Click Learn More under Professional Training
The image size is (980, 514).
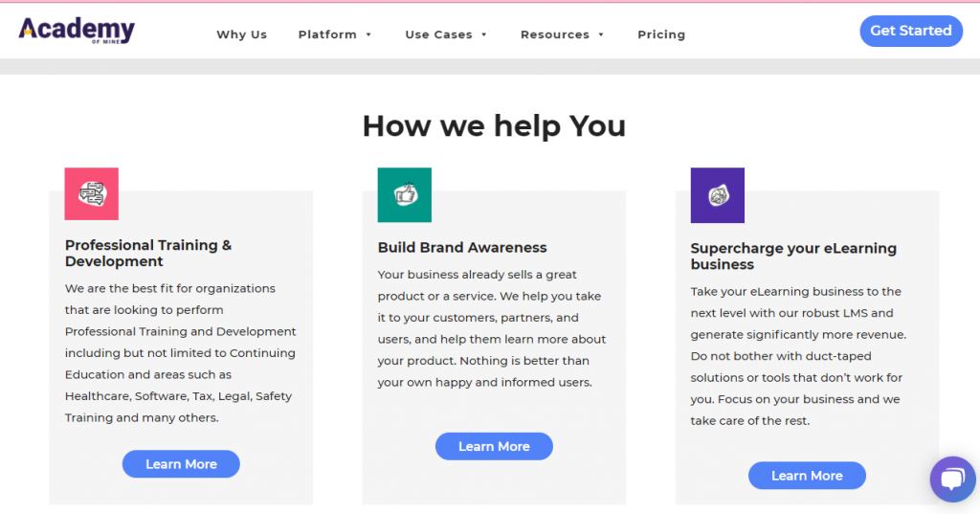pyautogui.click(x=181, y=464)
